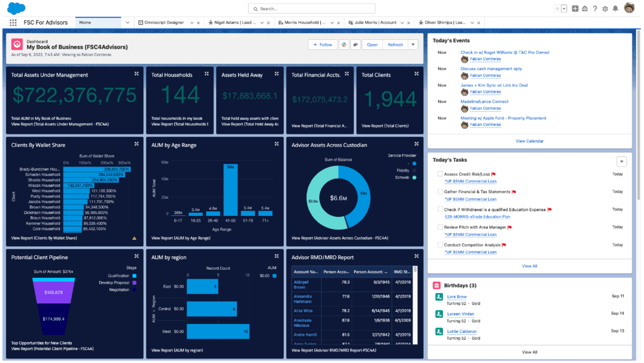Expand the AUM by Age Range widget
The image size is (644, 363).
[277, 144]
